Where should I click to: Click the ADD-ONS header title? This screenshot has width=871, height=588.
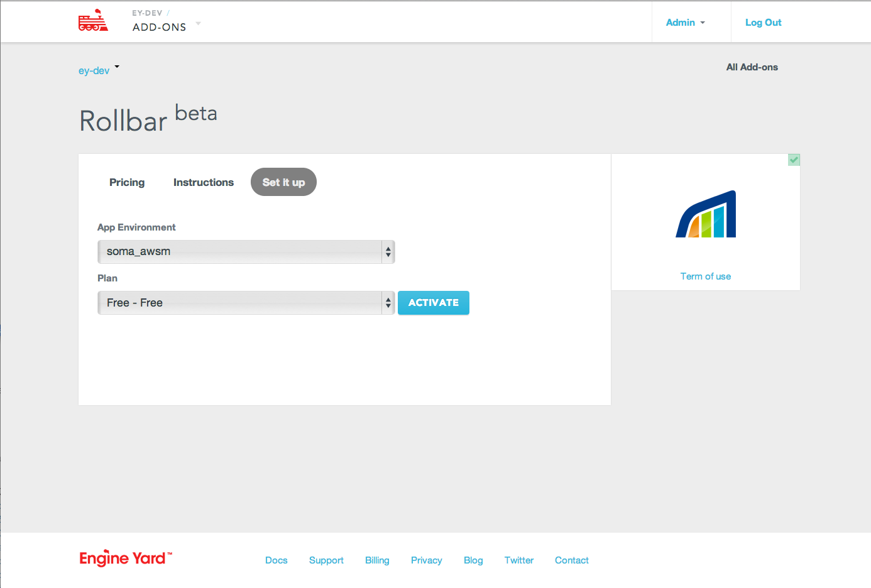(160, 27)
